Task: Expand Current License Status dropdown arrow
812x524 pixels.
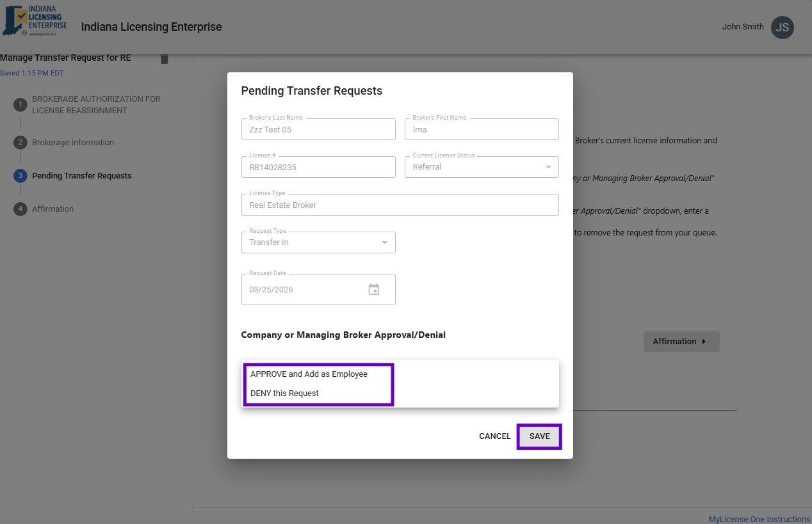Action: 548,167
